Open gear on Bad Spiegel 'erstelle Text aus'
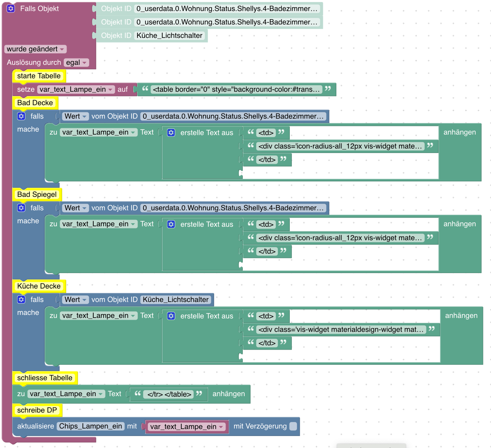Viewport: 491px width, 448px height. coord(171,224)
